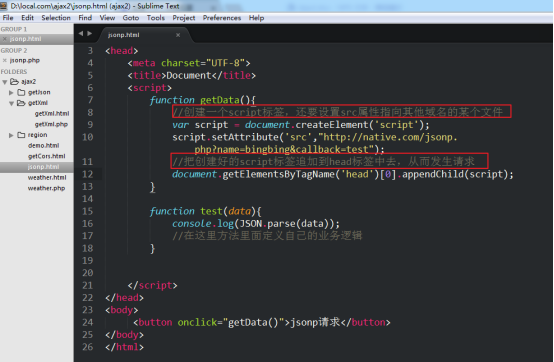
Task: Select jsonp.html under Group 1
Action: pos(25,39)
